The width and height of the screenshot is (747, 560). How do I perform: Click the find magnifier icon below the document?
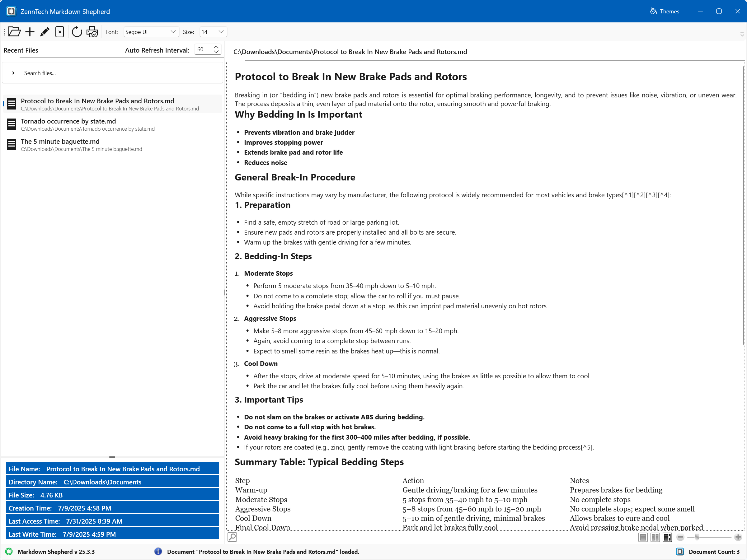tap(232, 537)
